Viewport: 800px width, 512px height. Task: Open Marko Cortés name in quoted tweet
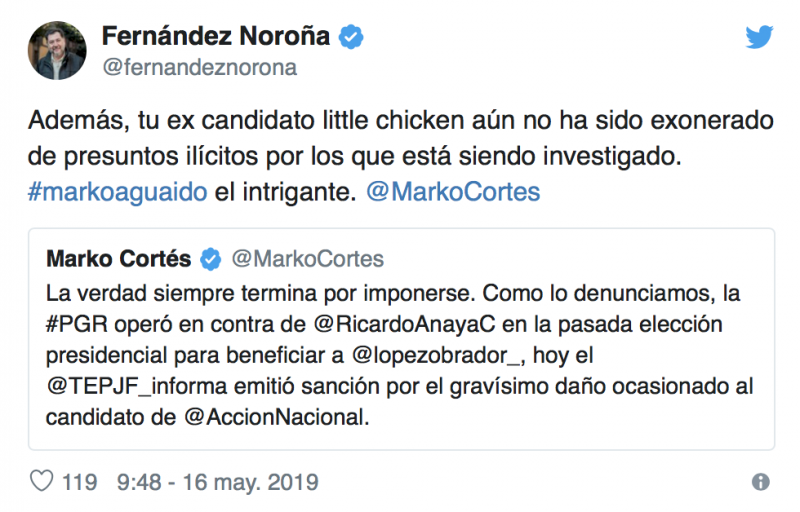[119, 259]
